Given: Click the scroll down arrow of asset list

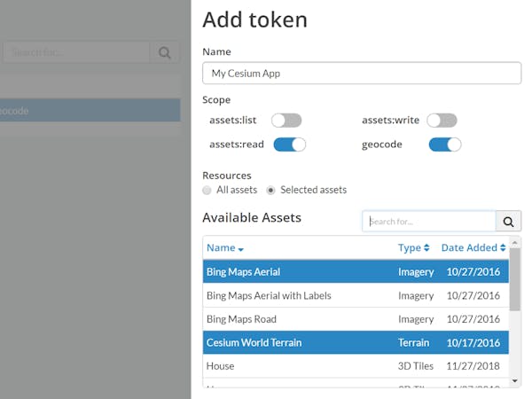Looking at the screenshot, I should point(514,381).
